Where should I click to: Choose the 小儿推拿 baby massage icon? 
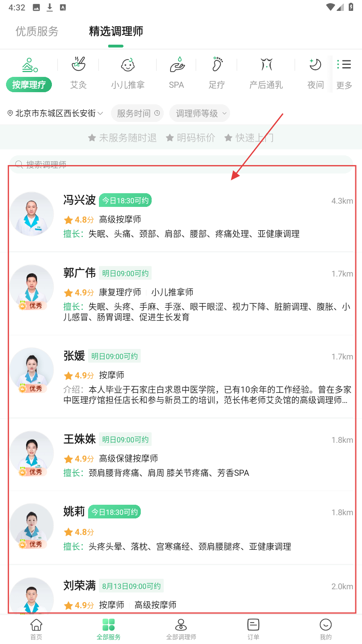[x=128, y=64]
